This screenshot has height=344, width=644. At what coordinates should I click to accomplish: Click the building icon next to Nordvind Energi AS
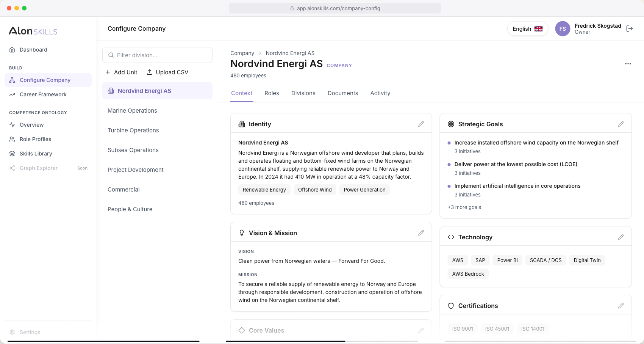(x=111, y=91)
